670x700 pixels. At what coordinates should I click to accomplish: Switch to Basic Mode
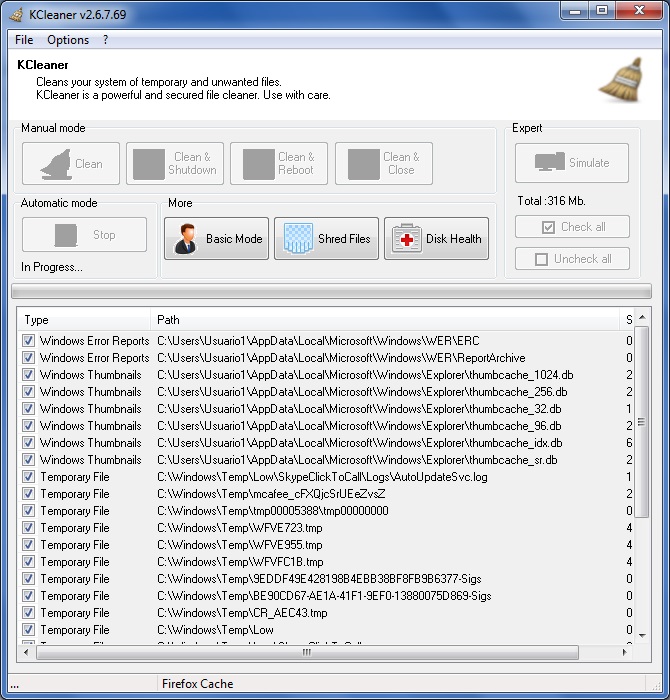216,238
